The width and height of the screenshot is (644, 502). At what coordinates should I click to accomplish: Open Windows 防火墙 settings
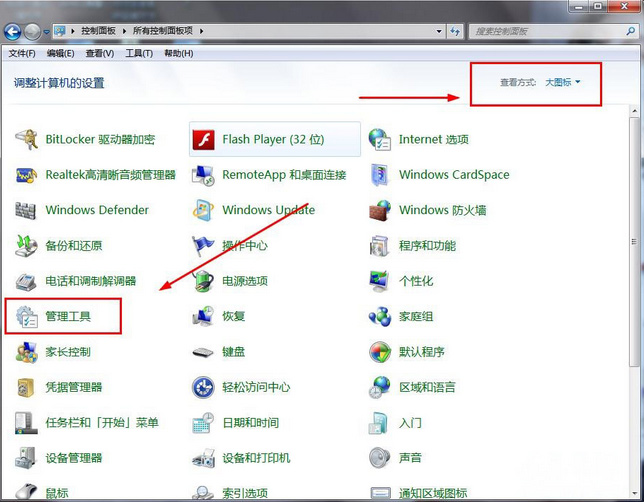coord(441,210)
